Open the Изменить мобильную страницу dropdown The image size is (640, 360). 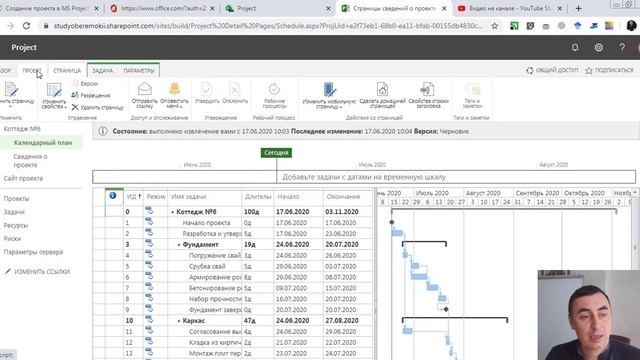click(x=329, y=95)
